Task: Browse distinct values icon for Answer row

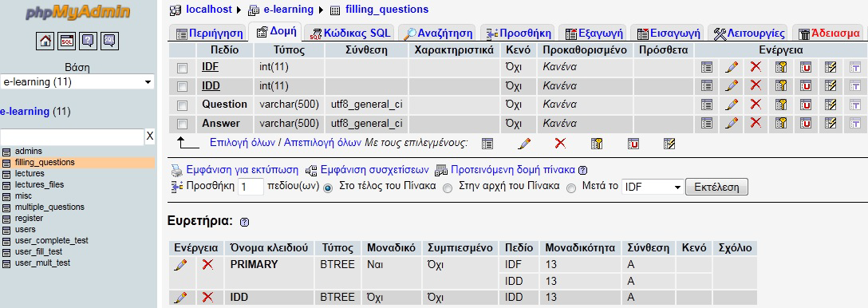Action: pos(706,124)
